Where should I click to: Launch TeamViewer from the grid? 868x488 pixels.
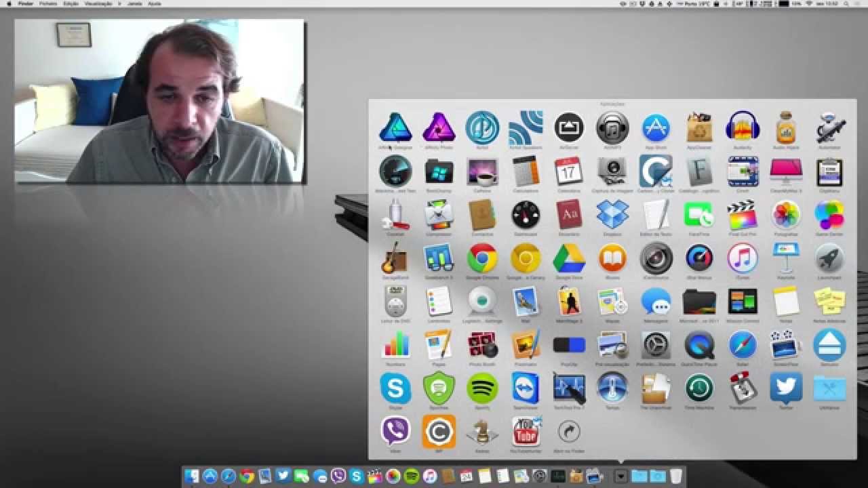point(526,388)
